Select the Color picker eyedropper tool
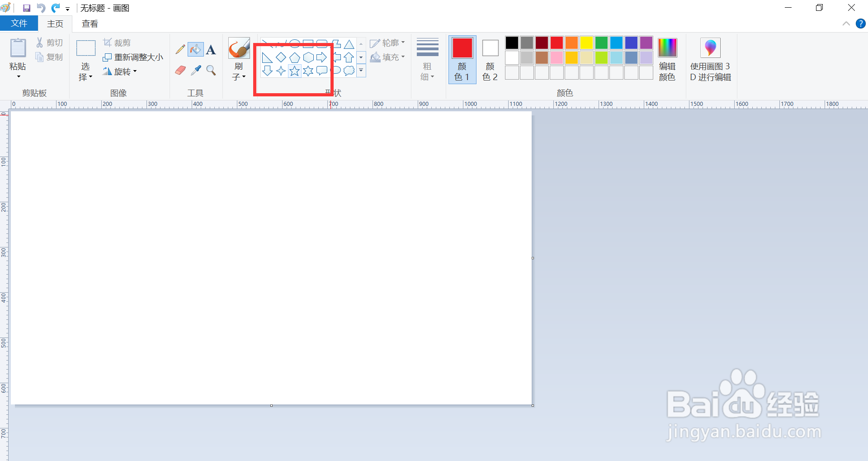 196,70
